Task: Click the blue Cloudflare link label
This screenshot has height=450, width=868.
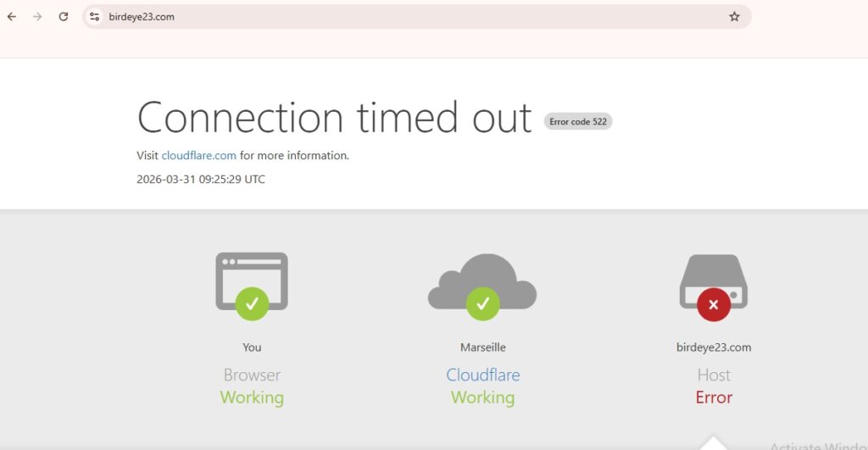Action: (483, 375)
